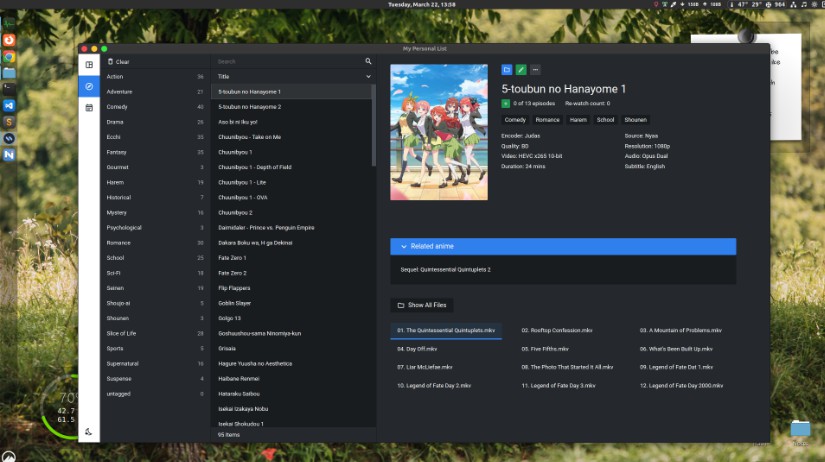Image resolution: width=825 pixels, height=462 pixels.
Task: Select the compass explore icon in sidebar
Action: click(x=89, y=87)
